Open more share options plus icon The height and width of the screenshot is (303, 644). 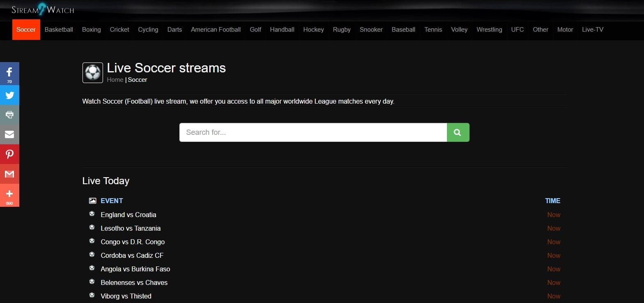click(9, 194)
